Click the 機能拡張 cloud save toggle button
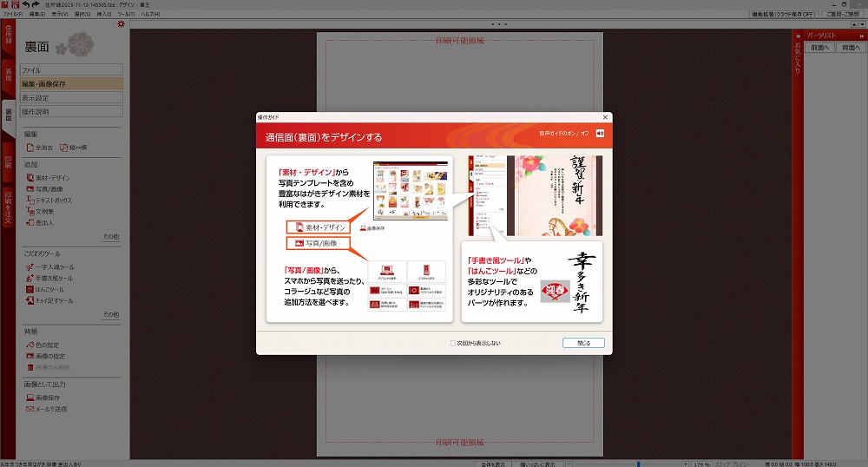This screenshot has height=467, width=868. [784, 15]
